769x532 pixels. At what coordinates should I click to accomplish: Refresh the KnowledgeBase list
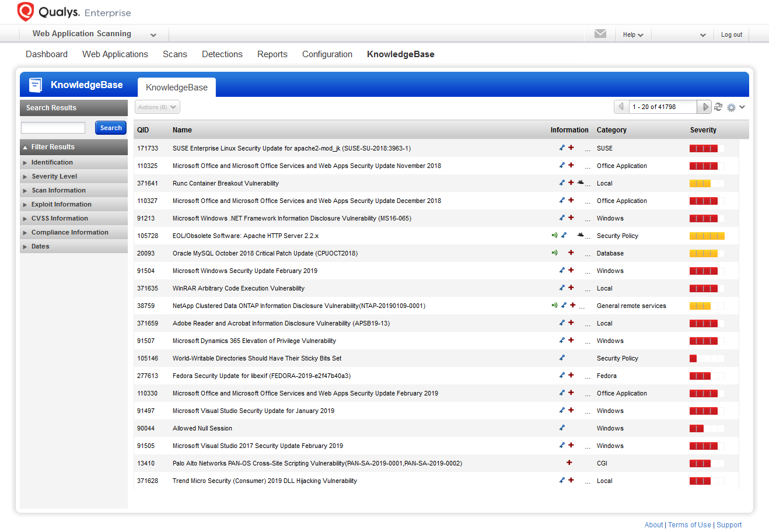(718, 107)
